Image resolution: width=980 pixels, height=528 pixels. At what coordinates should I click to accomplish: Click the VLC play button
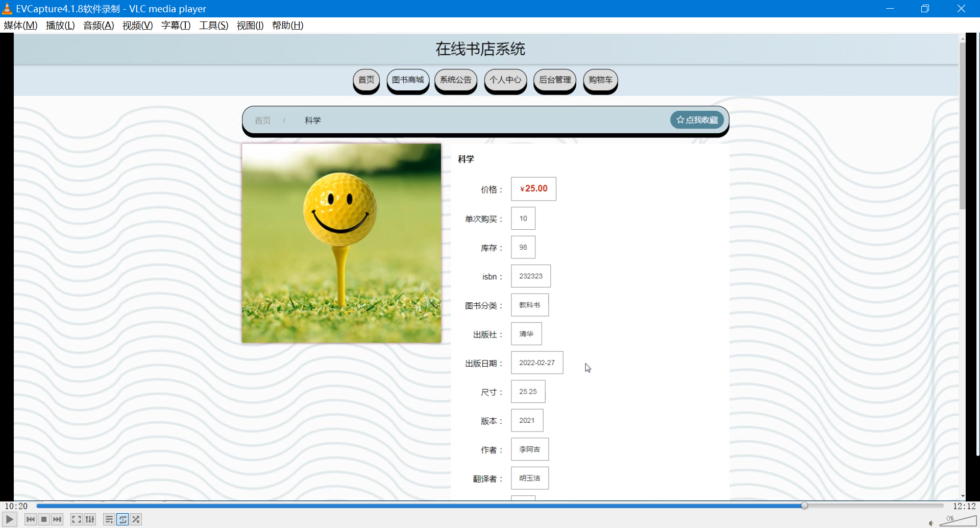10,519
